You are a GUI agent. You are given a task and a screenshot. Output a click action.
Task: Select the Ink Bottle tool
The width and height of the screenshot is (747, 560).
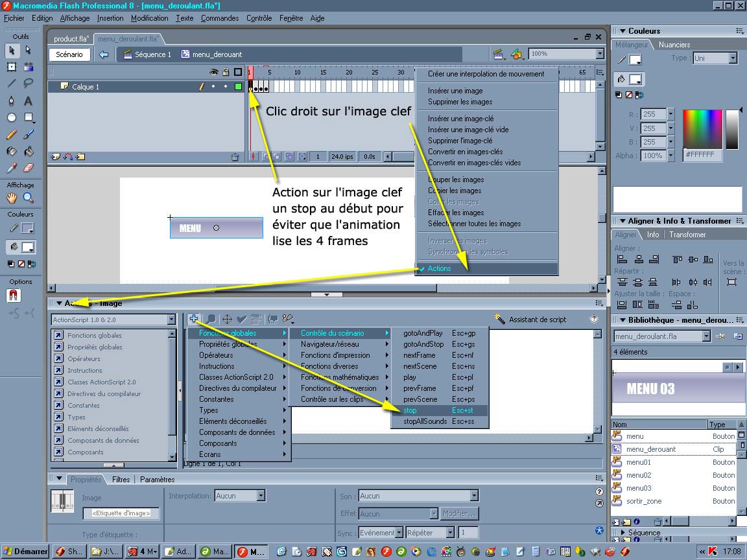tap(12, 152)
